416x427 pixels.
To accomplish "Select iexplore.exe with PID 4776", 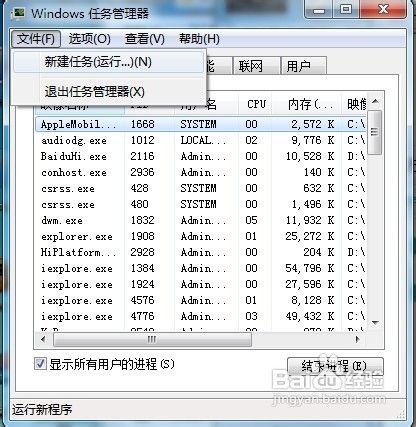I will [x=201, y=316].
